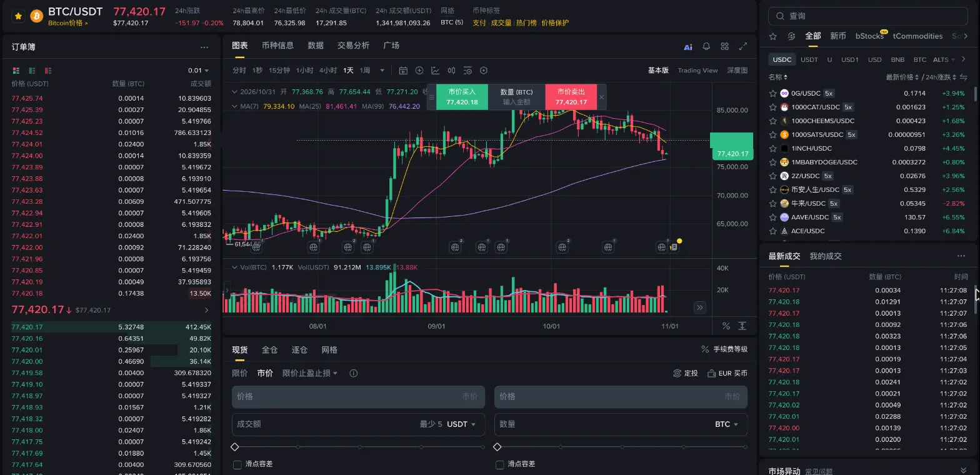Screen dimensions: 980x475
Task: Click the circled plus icon in chart toolbar
Action: pyautogui.click(x=419, y=71)
